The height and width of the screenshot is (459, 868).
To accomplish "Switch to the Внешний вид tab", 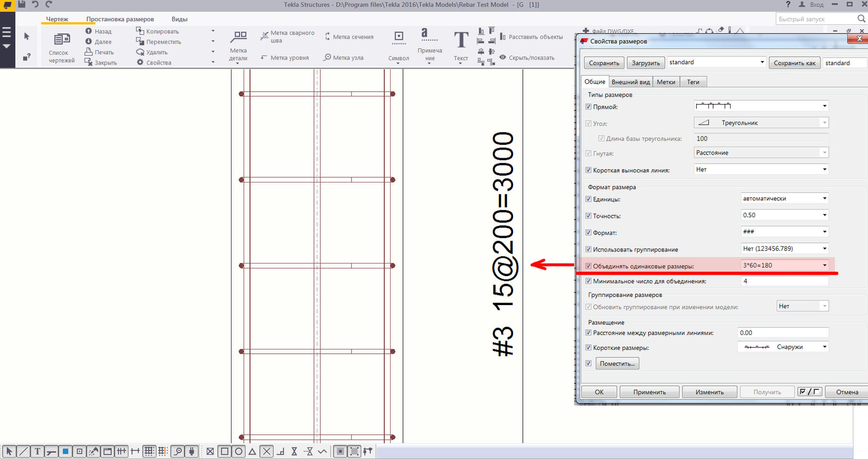I will 630,82.
